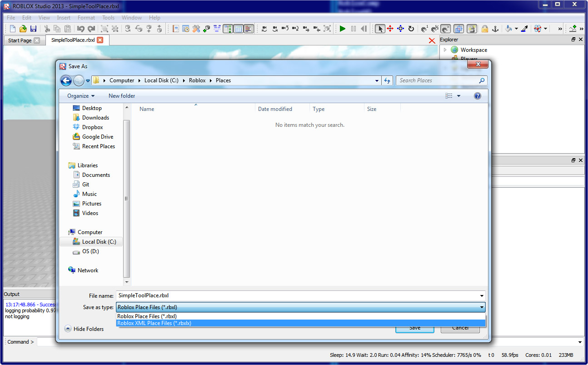588x365 pixels.
Task: Click Hide Folders button
Action: pos(85,329)
